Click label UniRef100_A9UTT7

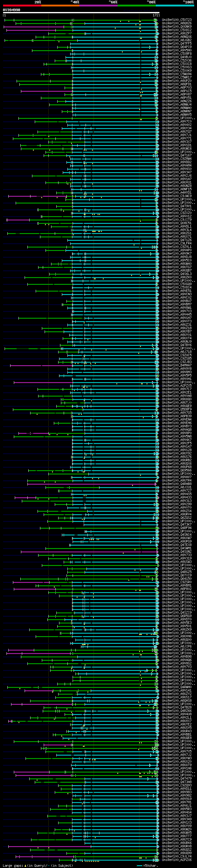(x=177, y=836)
